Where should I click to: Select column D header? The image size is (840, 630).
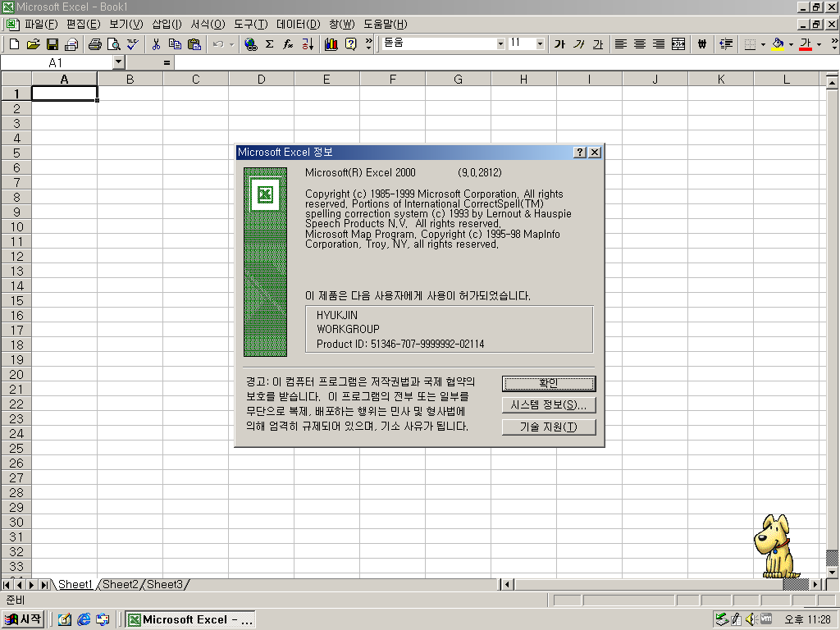(262, 80)
